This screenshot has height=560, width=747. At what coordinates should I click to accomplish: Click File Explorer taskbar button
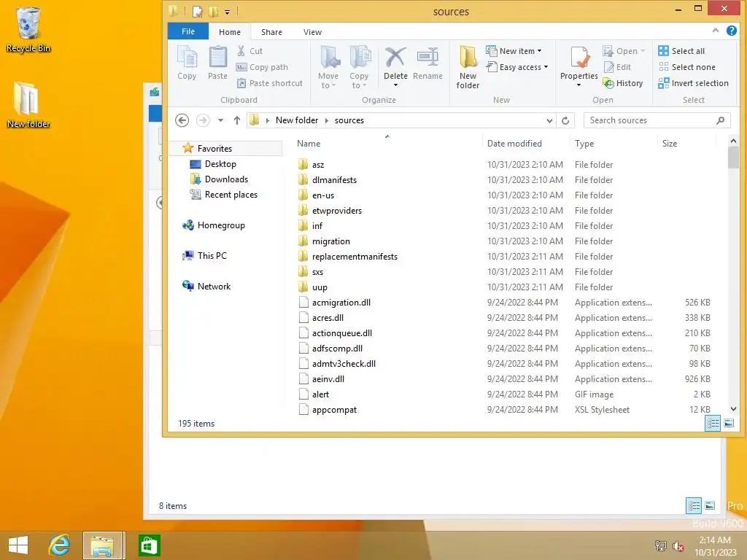[103, 545]
